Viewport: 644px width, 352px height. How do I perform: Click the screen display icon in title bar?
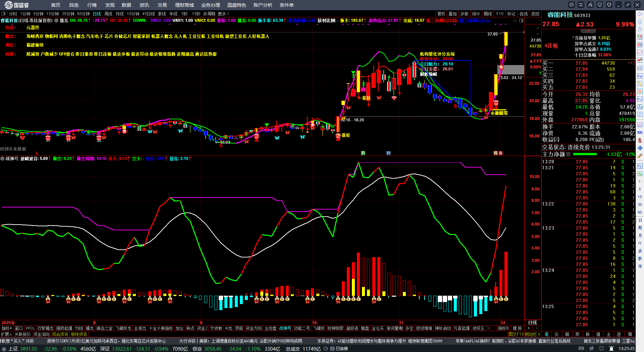600,5
